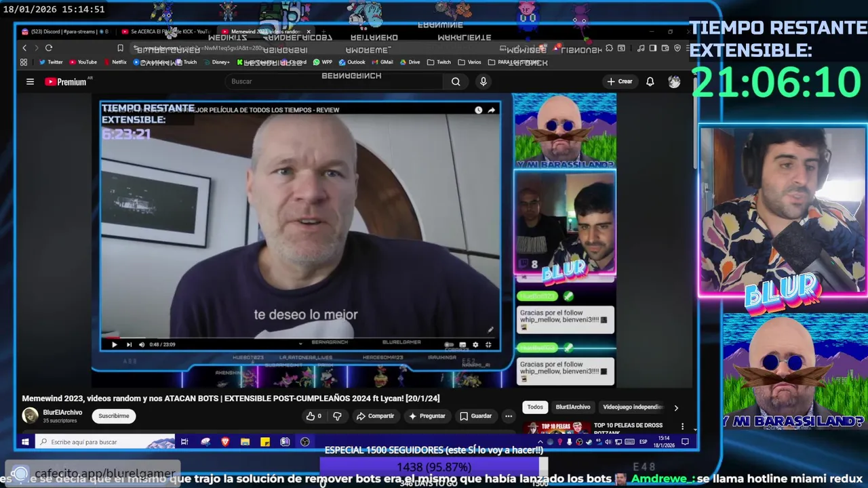Open YouTube notifications bell
Image resolution: width=868 pixels, height=488 pixels.
tap(650, 81)
